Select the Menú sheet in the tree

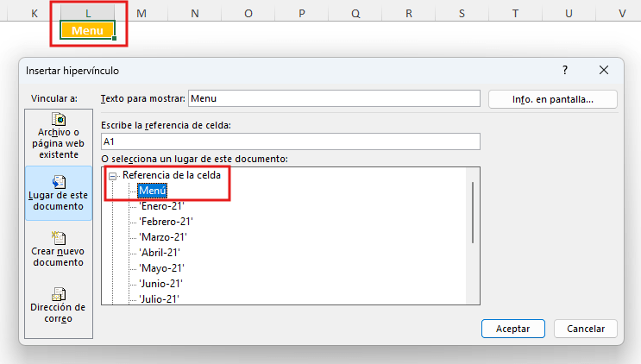pyautogui.click(x=153, y=191)
